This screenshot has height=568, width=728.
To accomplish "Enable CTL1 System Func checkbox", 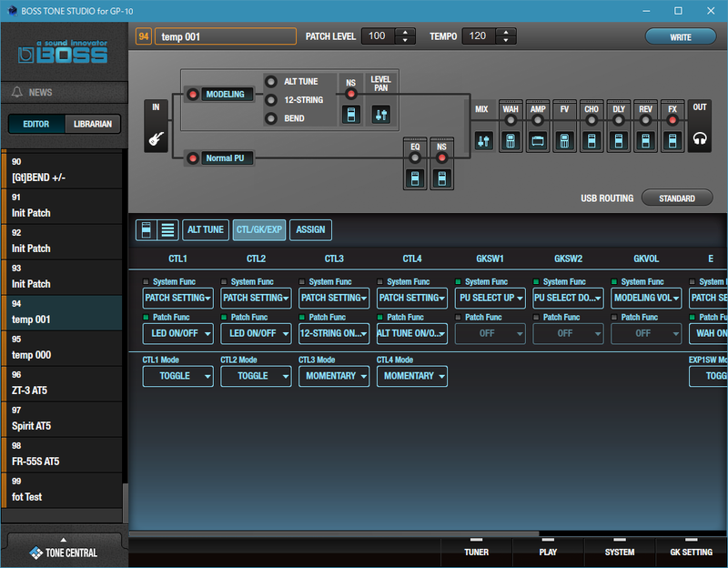I will [x=146, y=281].
